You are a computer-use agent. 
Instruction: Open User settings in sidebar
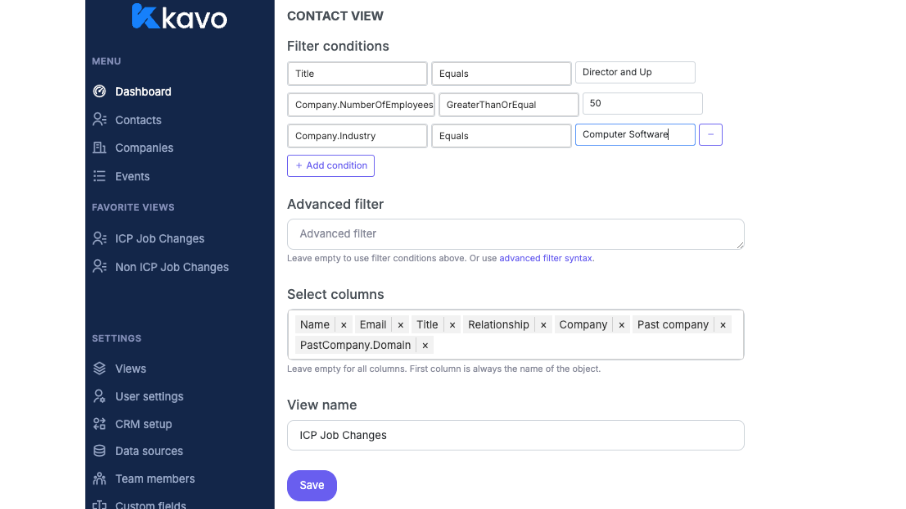click(149, 397)
